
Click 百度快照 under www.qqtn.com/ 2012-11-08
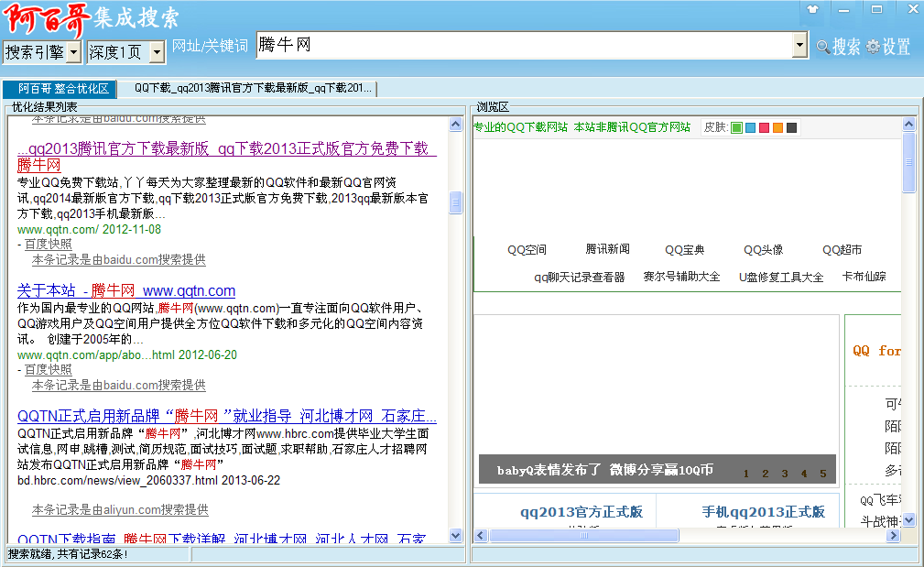point(49,244)
